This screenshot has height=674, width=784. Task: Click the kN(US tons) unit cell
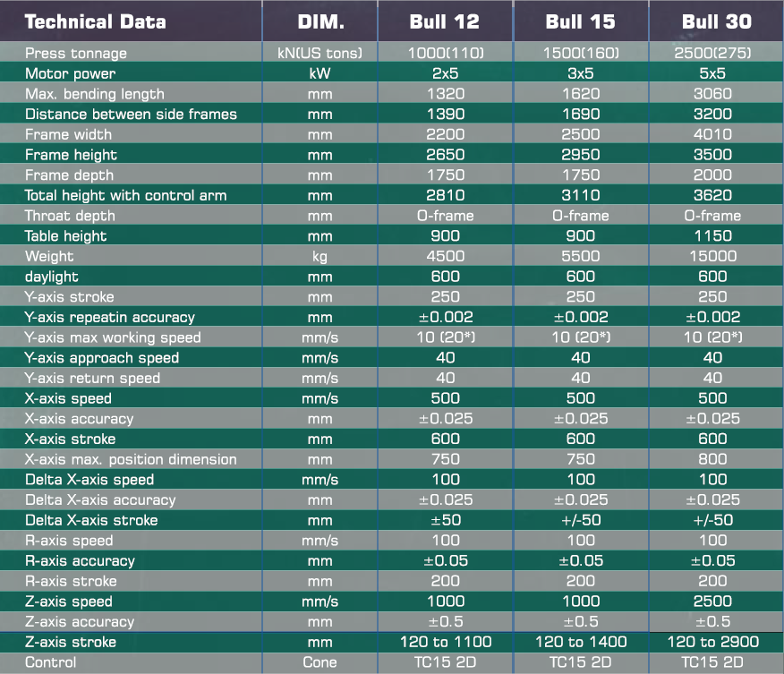pyautogui.click(x=320, y=53)
